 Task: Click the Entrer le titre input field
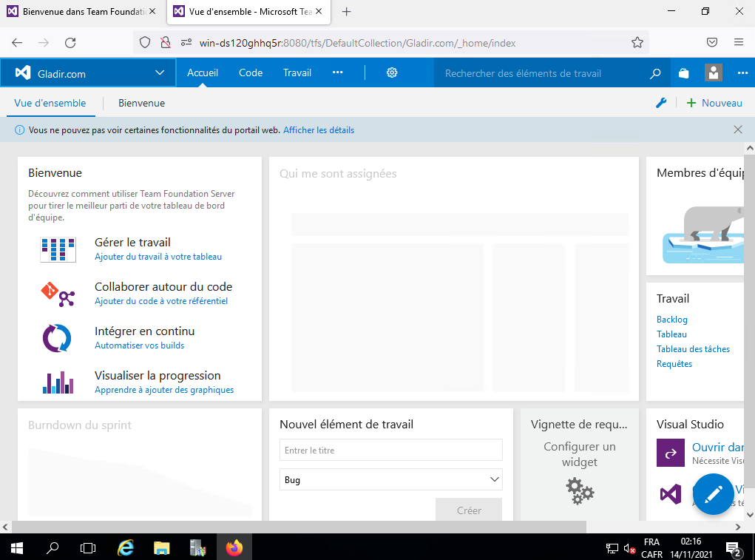[x=391, y=451]
